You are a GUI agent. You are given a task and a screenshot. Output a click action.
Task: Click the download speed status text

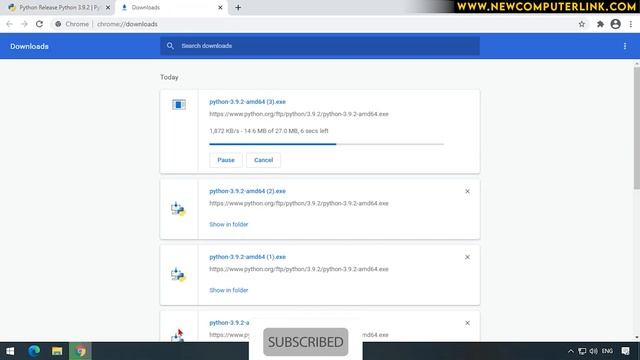tap(269, 131)
